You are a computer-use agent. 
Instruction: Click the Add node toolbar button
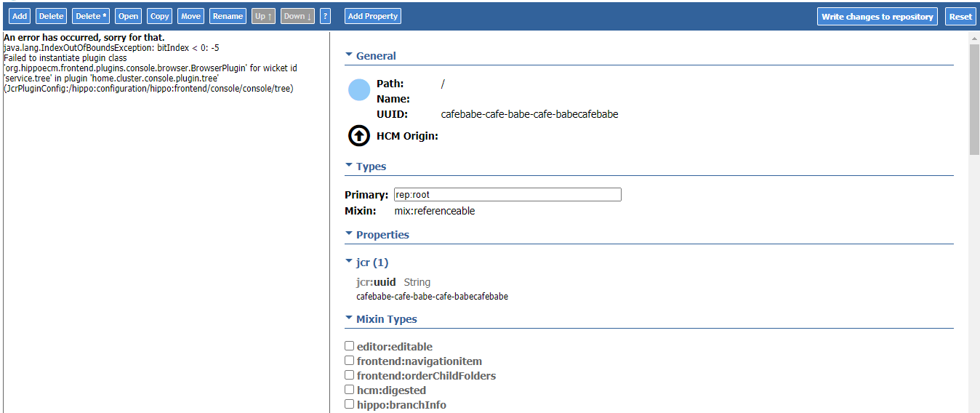pyautogui.click(x=20, y=16)
